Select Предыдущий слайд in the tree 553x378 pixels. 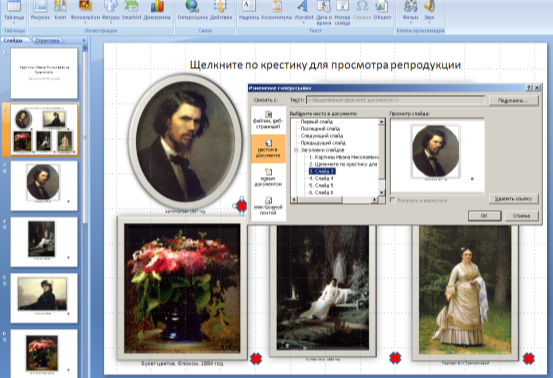[323, 143]
